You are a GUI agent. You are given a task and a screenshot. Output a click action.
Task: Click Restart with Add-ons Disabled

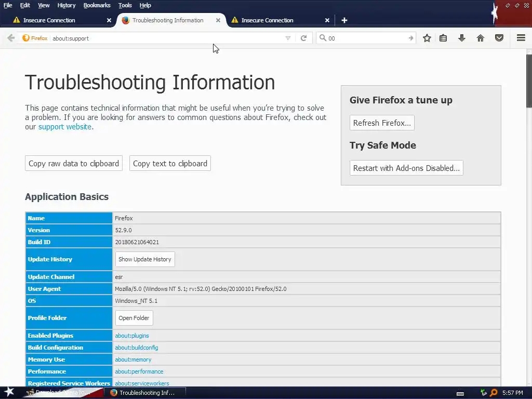(406, 168)
